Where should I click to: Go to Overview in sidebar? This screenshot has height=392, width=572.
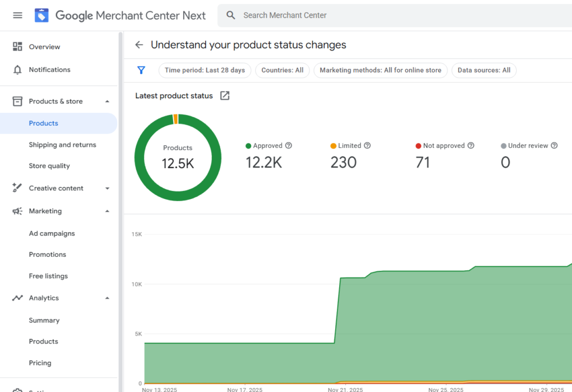tap(44, 47)
